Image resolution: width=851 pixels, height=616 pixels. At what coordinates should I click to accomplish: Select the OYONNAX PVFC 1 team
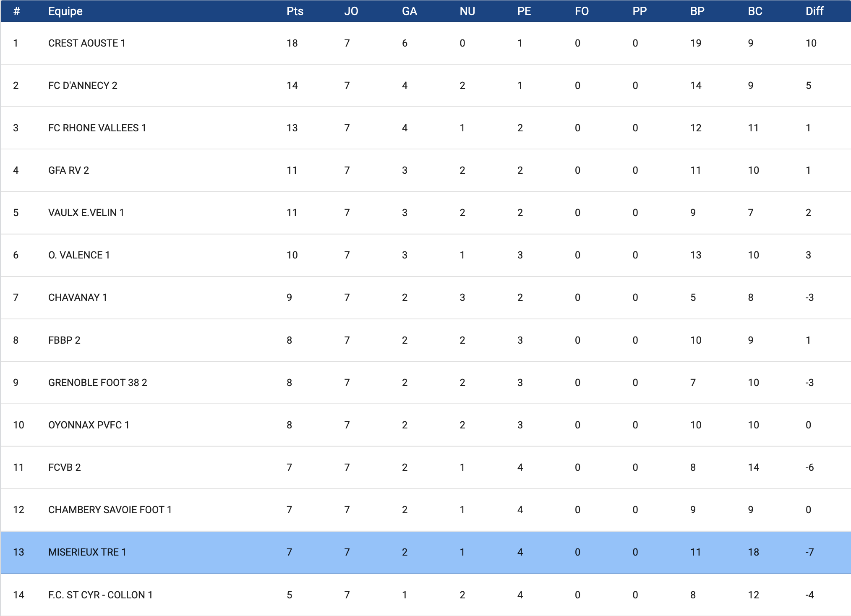(89, 425)
